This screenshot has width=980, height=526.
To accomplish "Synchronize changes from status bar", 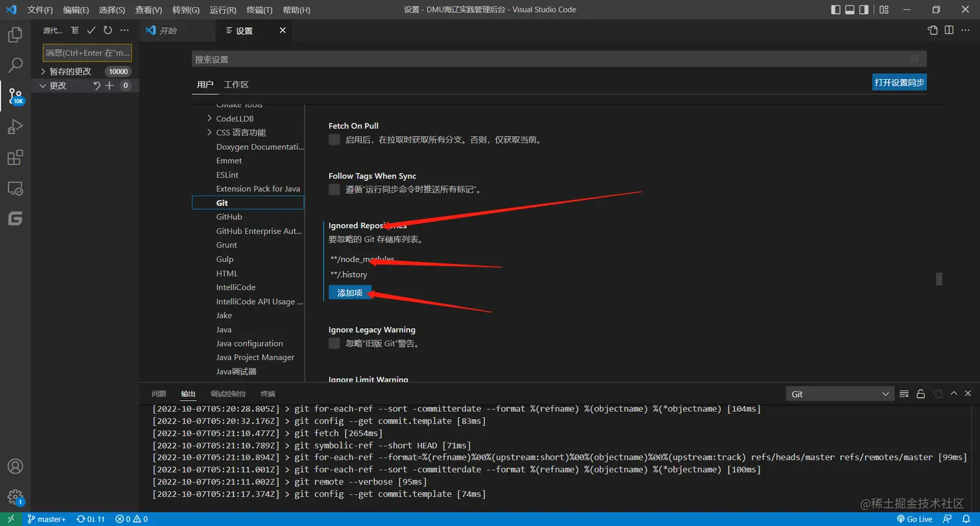I will point(91,519).
